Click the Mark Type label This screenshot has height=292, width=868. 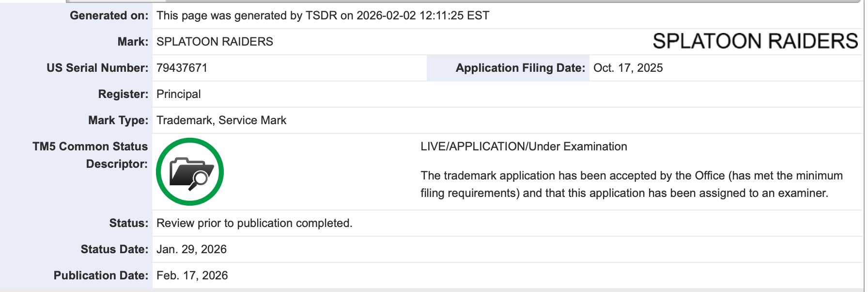pos(118,120)
